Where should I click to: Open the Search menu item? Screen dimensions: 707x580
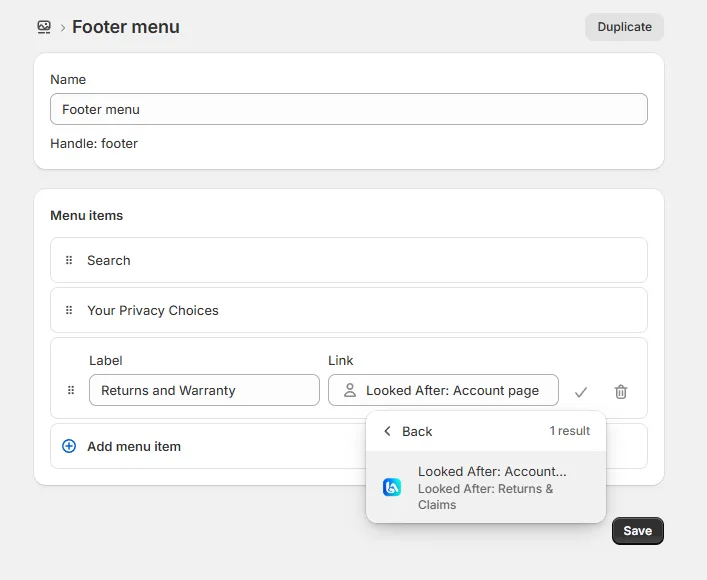(x=349, y=260)
